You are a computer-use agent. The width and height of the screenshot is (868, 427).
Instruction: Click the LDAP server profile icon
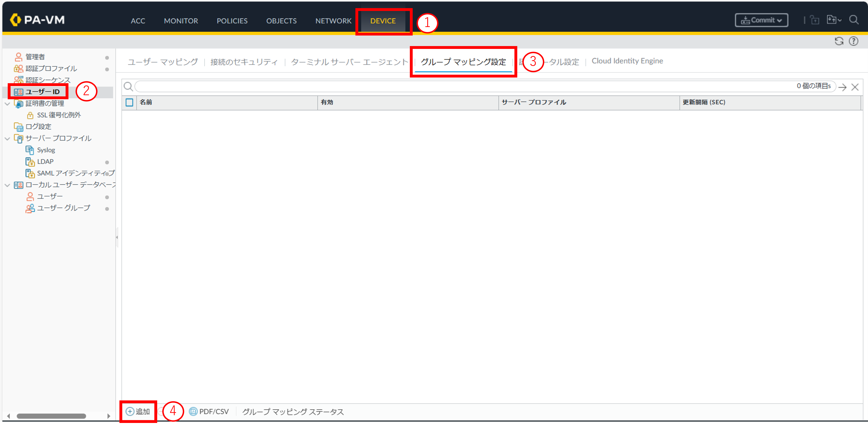[30, 162]
